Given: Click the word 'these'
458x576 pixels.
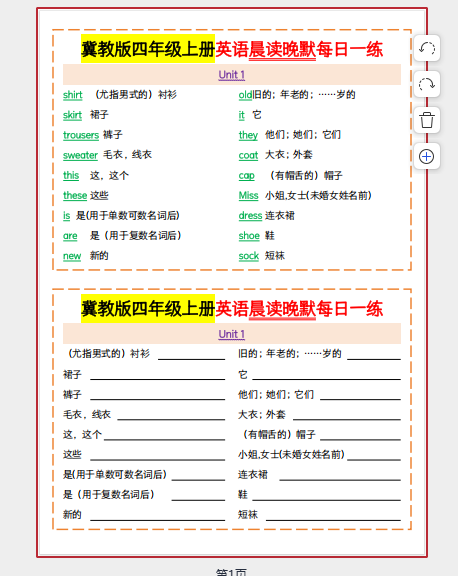Looking at the screenshot, I should (x=75, y=195).
